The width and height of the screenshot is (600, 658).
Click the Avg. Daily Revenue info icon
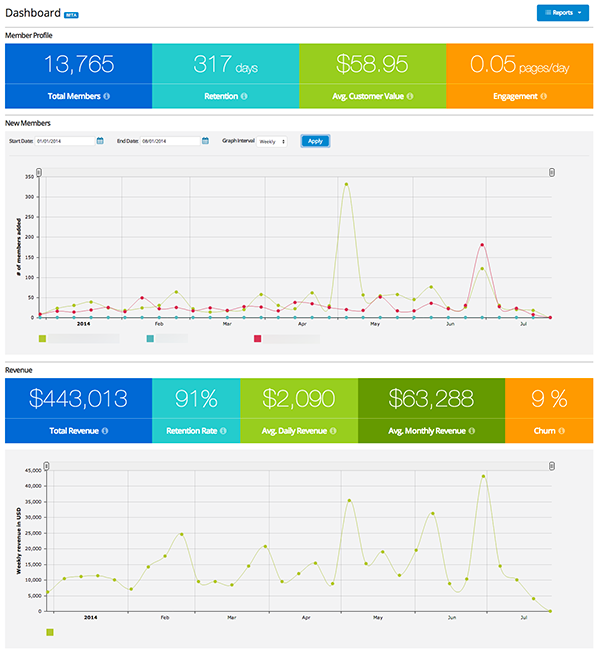tap(333, 431)
